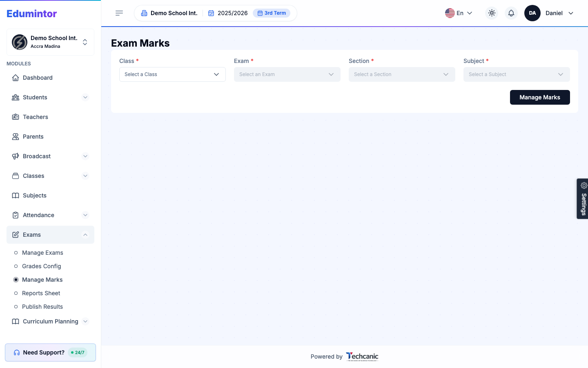Click the US flag language icon
588x368 pixels.
(x=450, y=13)
